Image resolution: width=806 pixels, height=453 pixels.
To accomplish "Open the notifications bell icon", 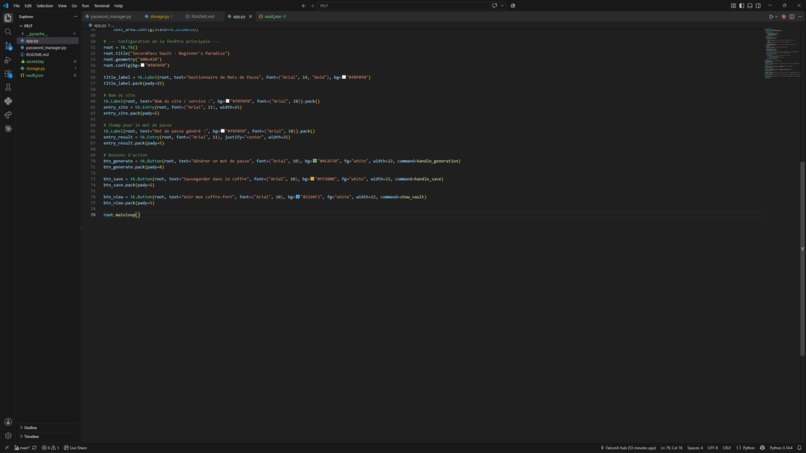I will (x=799, y=448).
